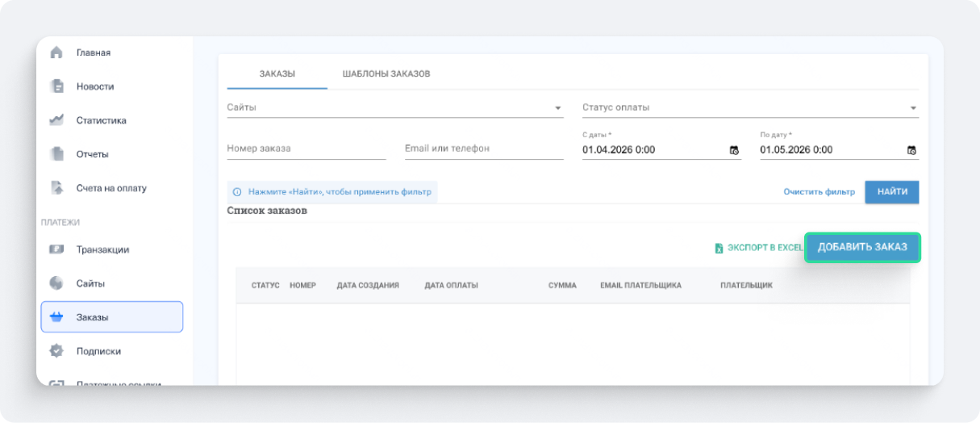The width and height of the screenshot is (980, 423).
Task: Click the Сайты globe icon
Action: [56, 283]
